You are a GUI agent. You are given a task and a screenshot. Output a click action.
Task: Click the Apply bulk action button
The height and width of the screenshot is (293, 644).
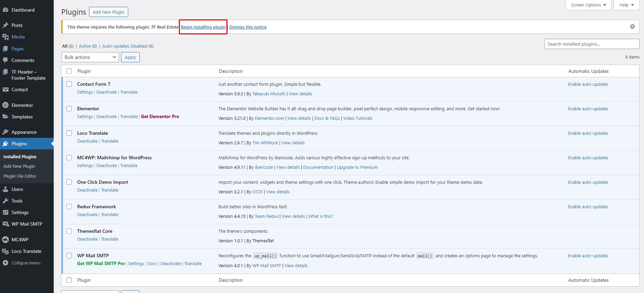coord(130,57)
